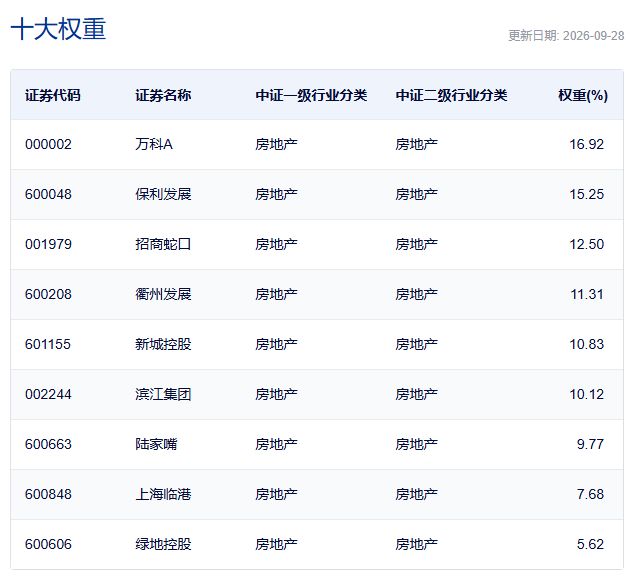
Task: Click the weight value 10.83
Action: coord(586,344)
